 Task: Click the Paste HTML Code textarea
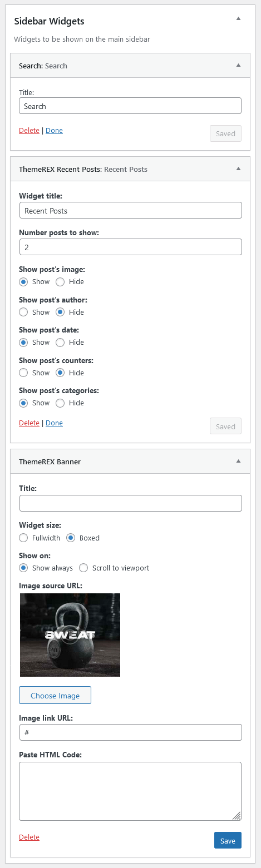click(x=130, y=791)
